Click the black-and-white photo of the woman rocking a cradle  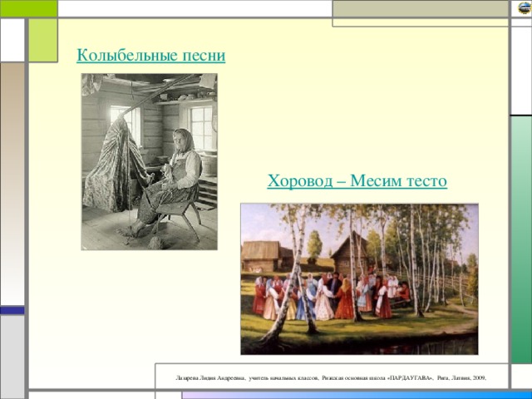point(150,161)
